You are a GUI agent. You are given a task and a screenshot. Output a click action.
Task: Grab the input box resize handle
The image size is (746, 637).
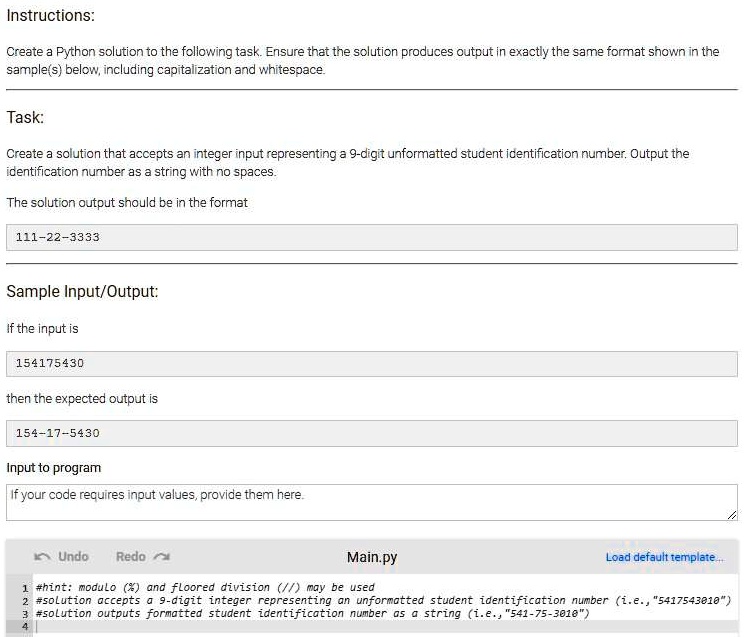[x=732, y=514]
